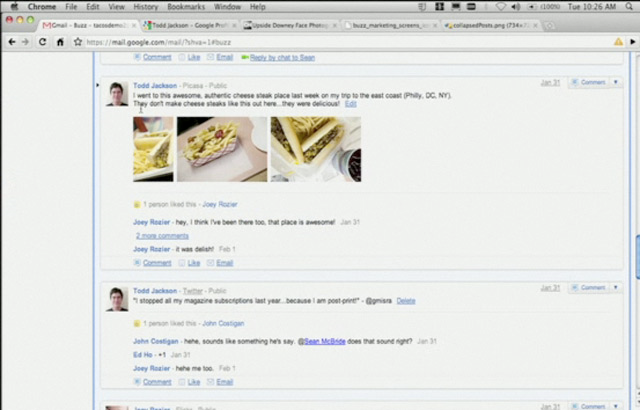Click the Wi-Fi status icon
This screenshot has width=640, height=410.
pos(500,6)
